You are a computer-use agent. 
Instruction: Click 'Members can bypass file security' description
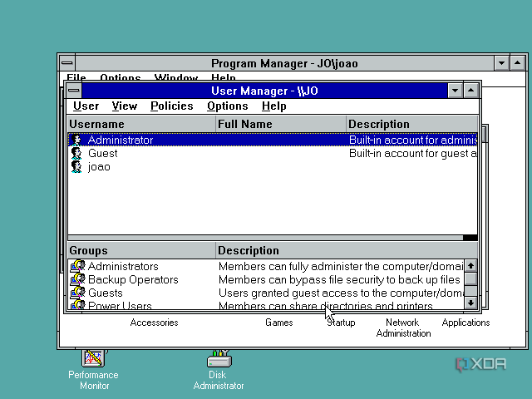coord(339,279)
